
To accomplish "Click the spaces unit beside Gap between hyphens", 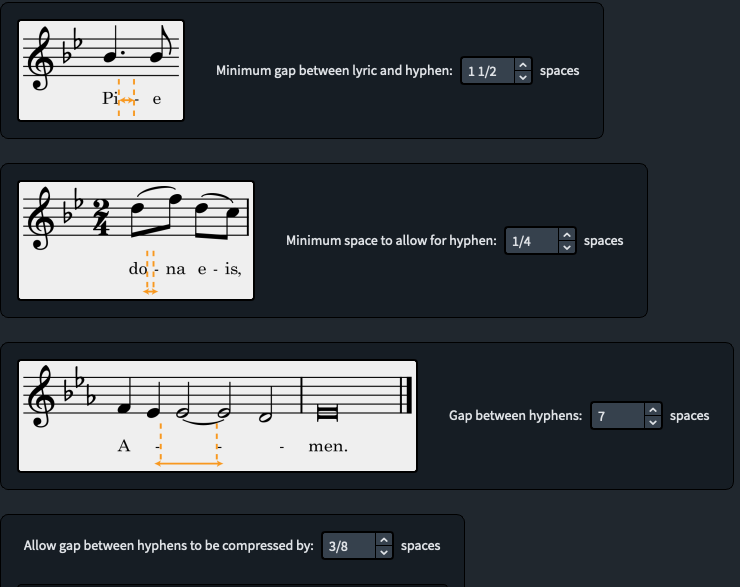I will pos(690,416).
